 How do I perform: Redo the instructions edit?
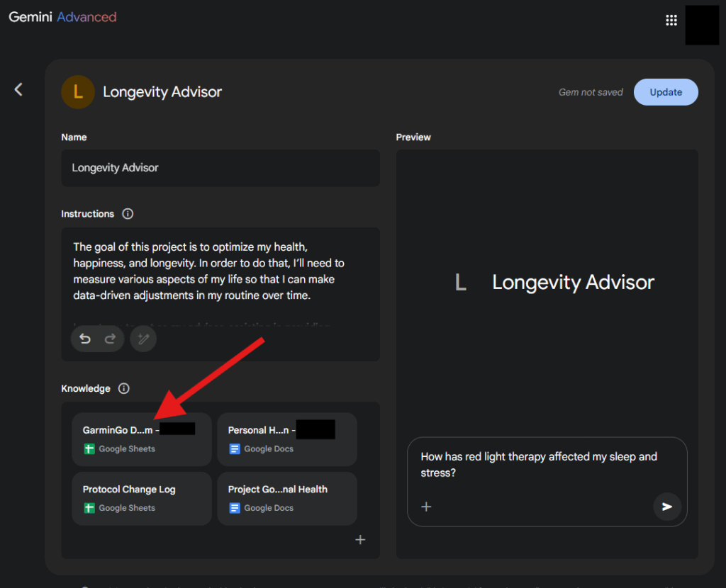(110, 339)
